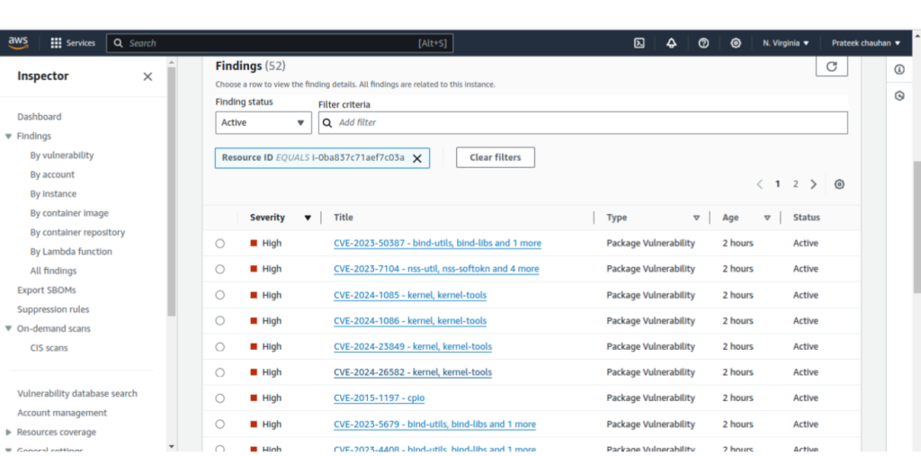
Task: Click the sidebar vertical scrollbar
Action: click(172, 191)
